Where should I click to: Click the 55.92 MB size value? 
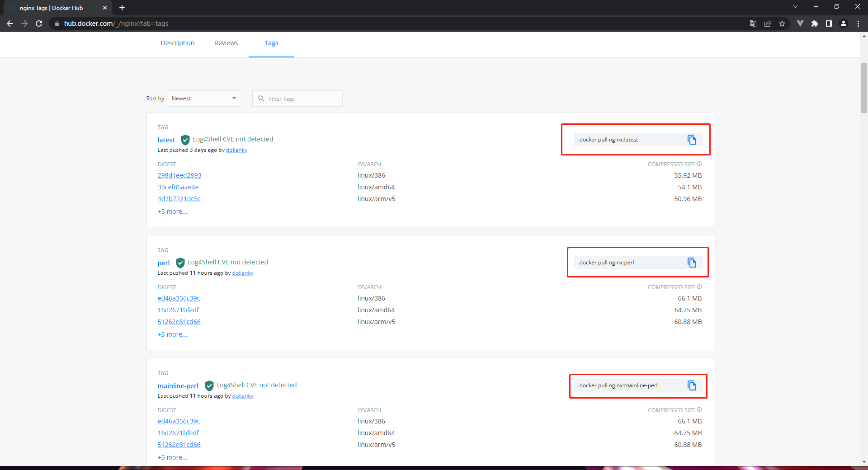(x=688, y=175)
